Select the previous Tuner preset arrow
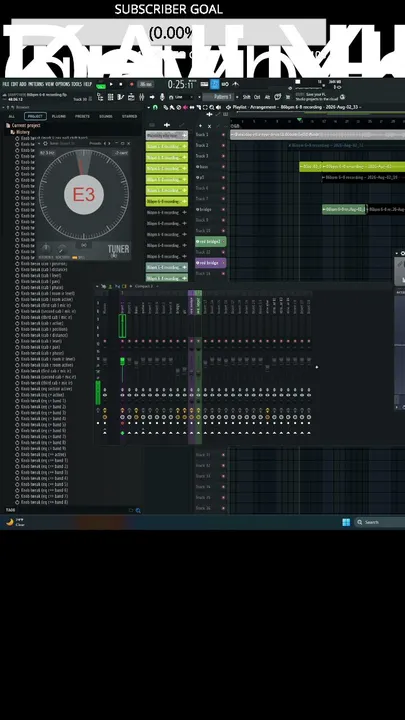This screenshot has height=720, width=405. point(105,143)
